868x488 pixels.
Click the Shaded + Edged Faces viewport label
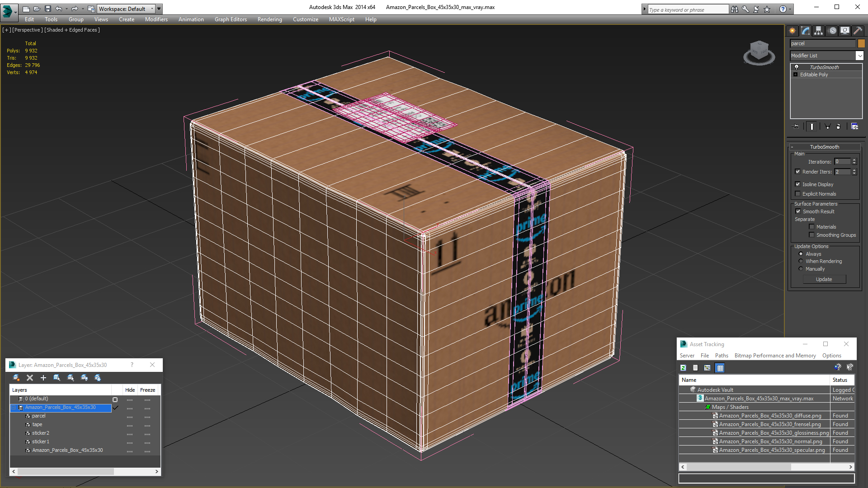coord(72,30)
